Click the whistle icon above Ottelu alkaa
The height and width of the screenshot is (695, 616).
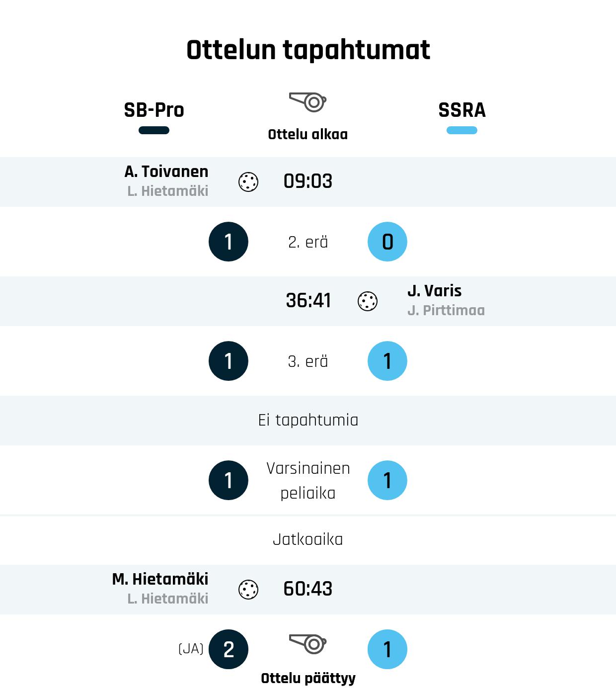308,102
